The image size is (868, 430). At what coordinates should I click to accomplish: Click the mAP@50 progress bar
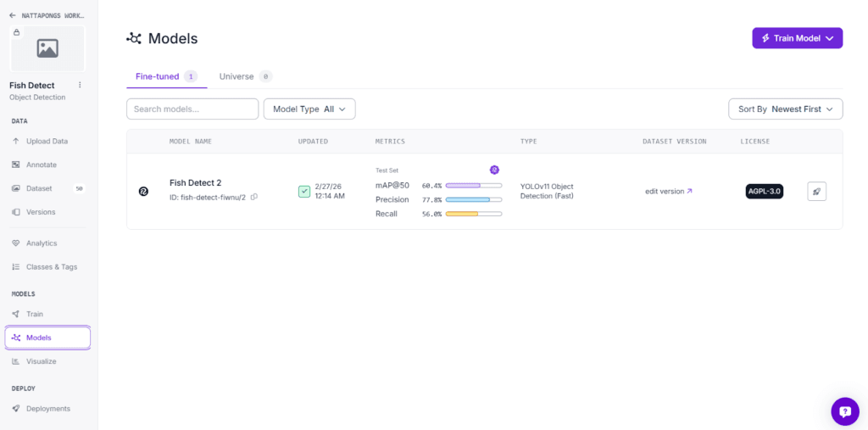(473, 186)
